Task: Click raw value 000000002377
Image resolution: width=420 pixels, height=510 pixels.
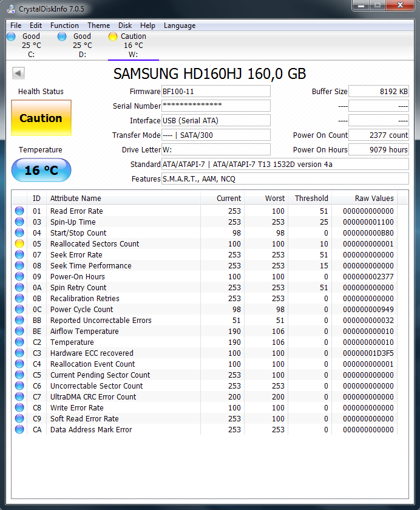Action: point(368,276)
